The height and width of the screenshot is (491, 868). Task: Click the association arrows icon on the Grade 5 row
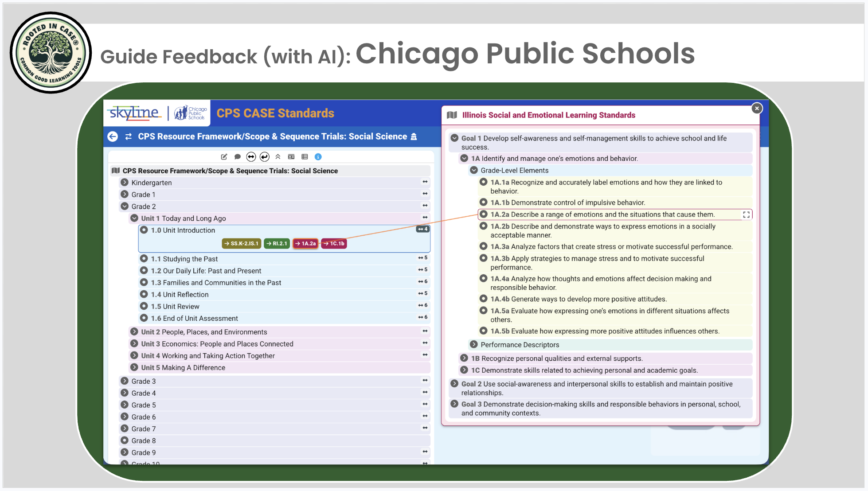point(425,404)
